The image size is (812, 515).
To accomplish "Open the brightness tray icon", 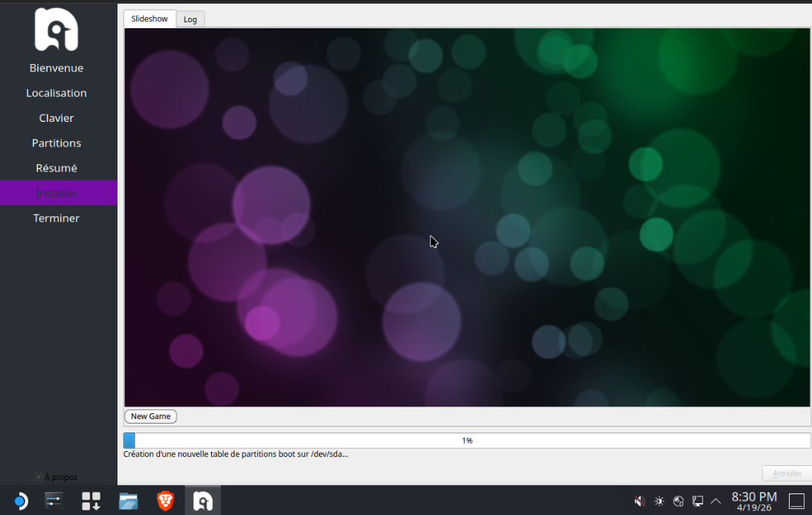I will coord(659,501).
